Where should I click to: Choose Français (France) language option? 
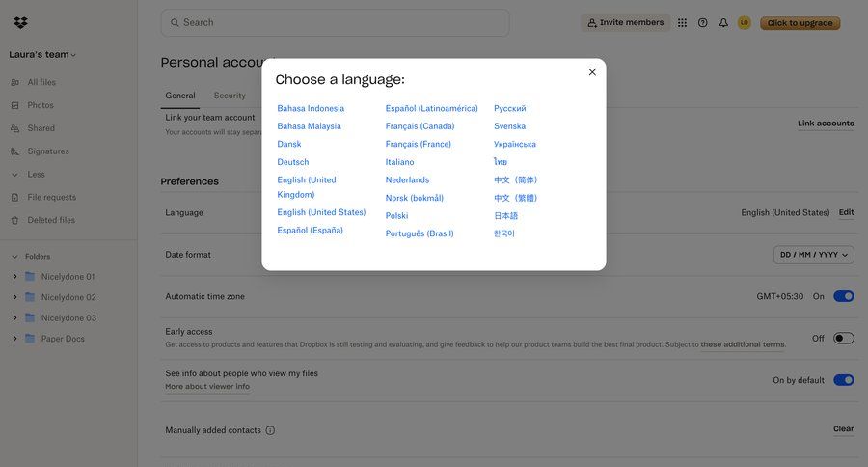click(419, 144)
